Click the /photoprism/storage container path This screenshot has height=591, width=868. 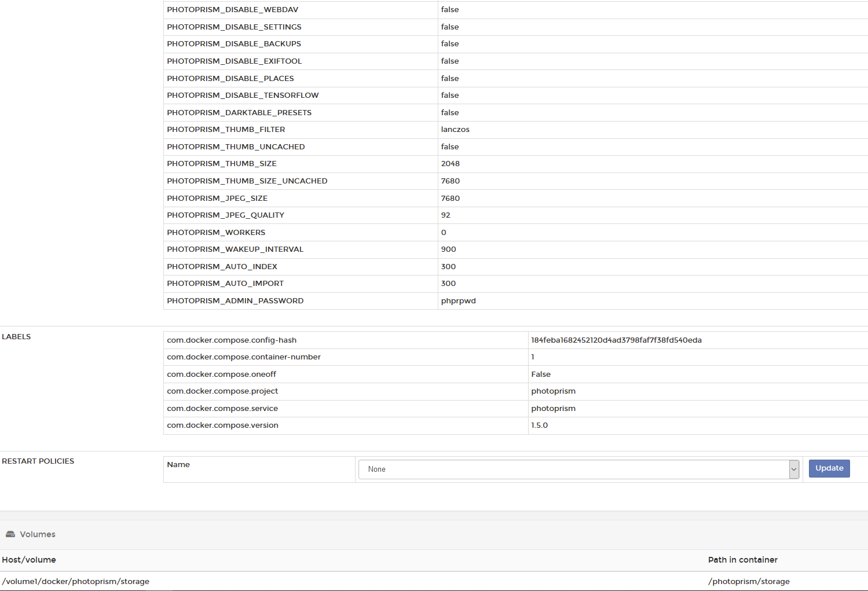tap(749, 581)
